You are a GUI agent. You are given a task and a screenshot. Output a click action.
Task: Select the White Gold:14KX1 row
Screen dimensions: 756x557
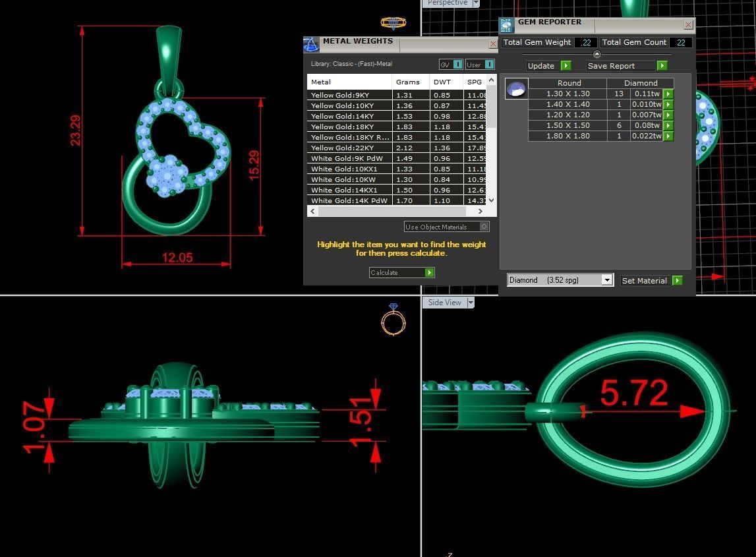pos(397,191)
